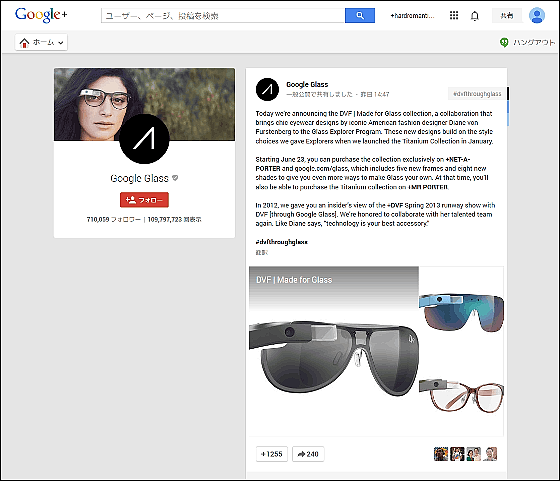Click the third plus-oner avatar thumbnail
The height and width of the screenshot is (481, 560).
(x=474, y=454)
